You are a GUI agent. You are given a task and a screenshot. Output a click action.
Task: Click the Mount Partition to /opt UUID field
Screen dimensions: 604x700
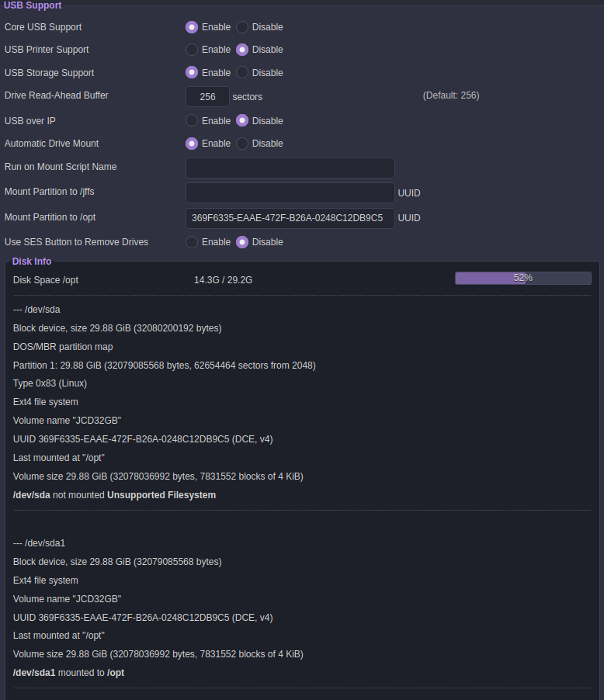tap(290, 218)
